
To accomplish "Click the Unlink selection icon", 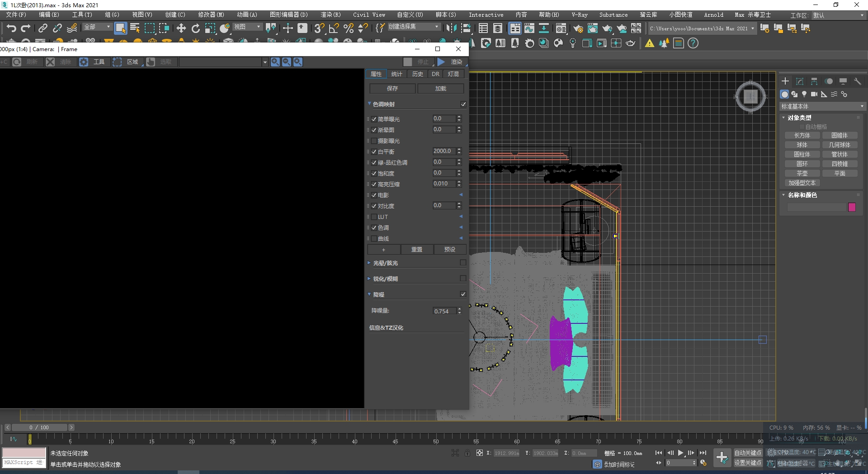I will 57,28.
